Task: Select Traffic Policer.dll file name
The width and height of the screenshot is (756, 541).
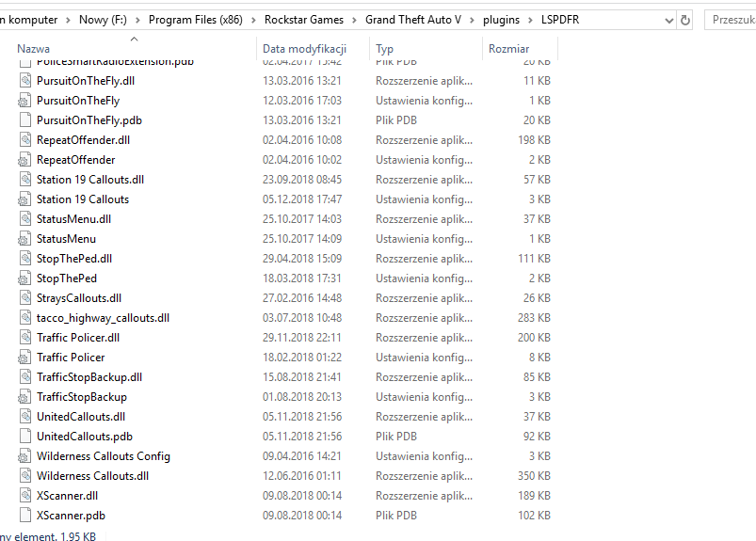Action: click(78, 337)
